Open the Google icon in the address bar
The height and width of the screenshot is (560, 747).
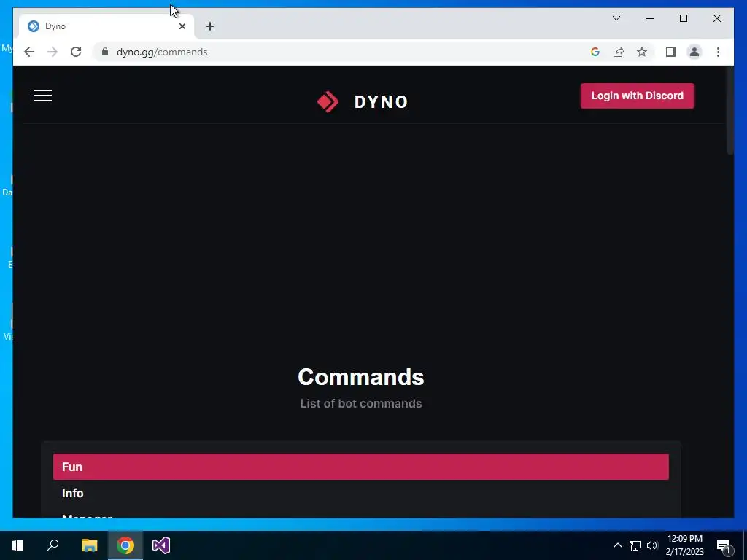(595, 52)
